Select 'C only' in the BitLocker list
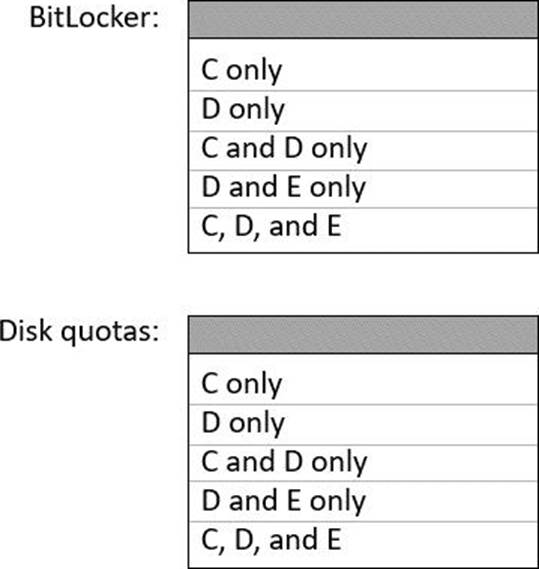The image size is (539, 569). click(x=363, y=70)
